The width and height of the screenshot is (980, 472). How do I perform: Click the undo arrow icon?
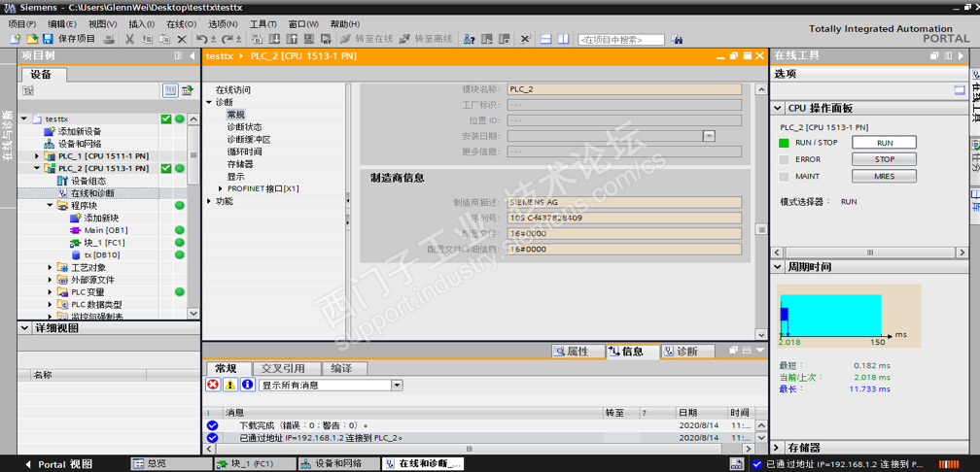click(203, 39)
